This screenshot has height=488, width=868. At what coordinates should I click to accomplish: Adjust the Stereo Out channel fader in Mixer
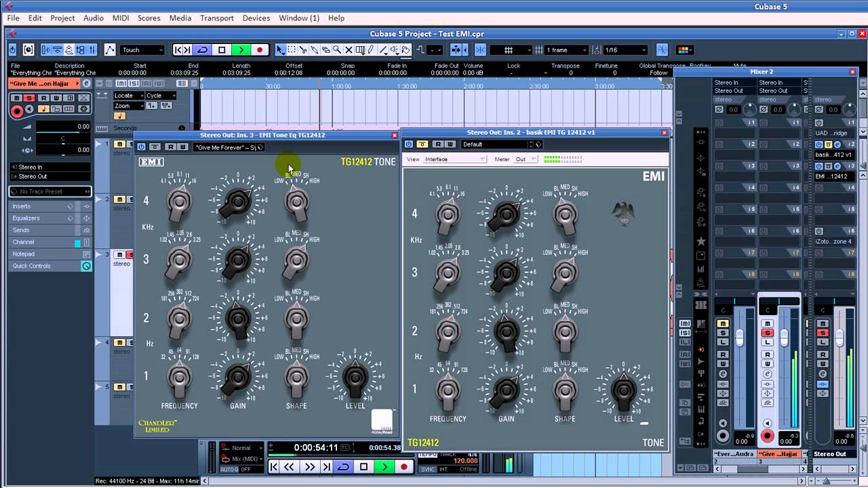point(840,337)
